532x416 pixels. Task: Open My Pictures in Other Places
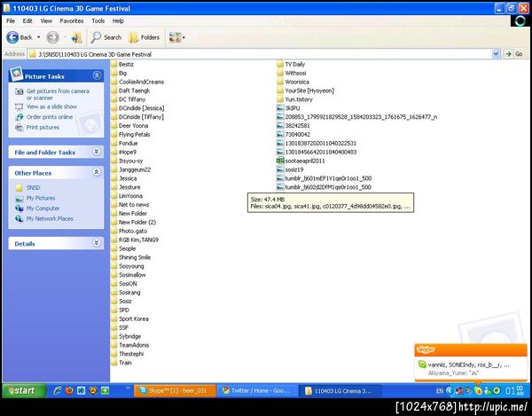pyautogui.click(x=41, y=198)
